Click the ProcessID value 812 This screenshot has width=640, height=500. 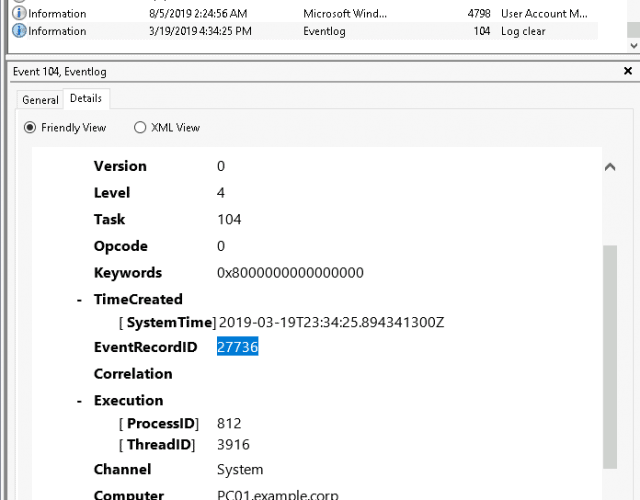tap(229, 423)
